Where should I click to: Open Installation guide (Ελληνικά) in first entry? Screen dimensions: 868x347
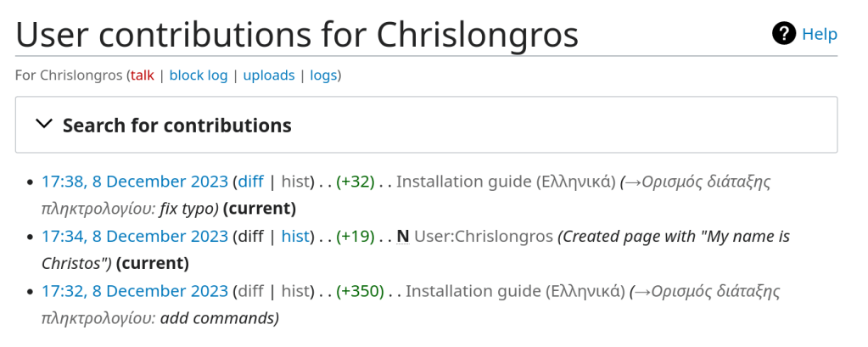pyautogui.click(x=506, y=182)
